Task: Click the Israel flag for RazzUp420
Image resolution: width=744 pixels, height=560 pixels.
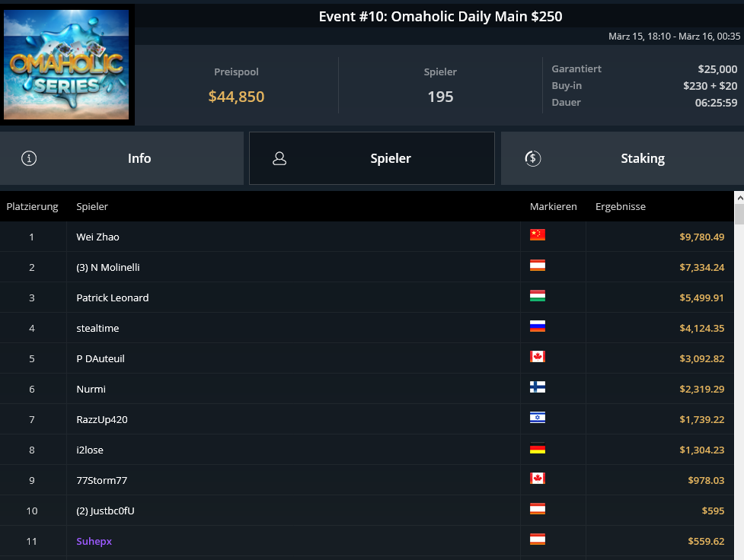Action: (x=538, y=417)
